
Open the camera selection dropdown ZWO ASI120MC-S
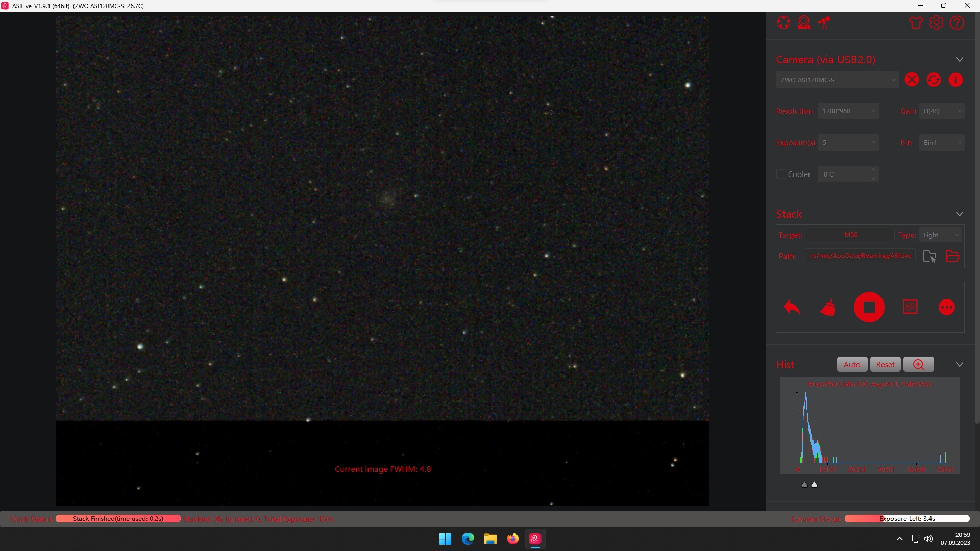pos(837,80)
